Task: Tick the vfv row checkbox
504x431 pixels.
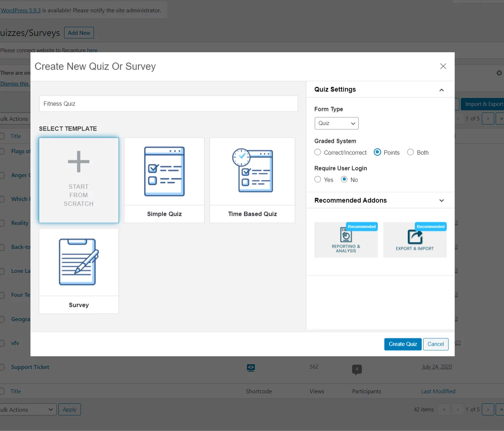Action: coord(2,343)
